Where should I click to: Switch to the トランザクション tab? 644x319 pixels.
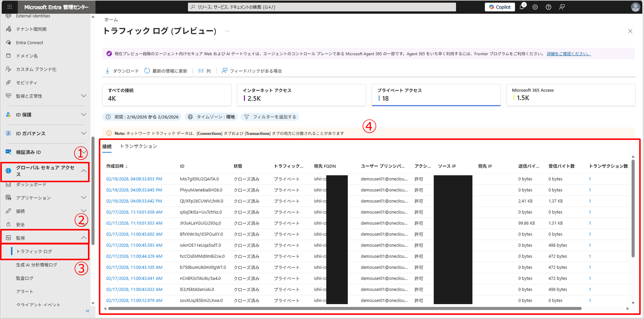tap(139, 146)
